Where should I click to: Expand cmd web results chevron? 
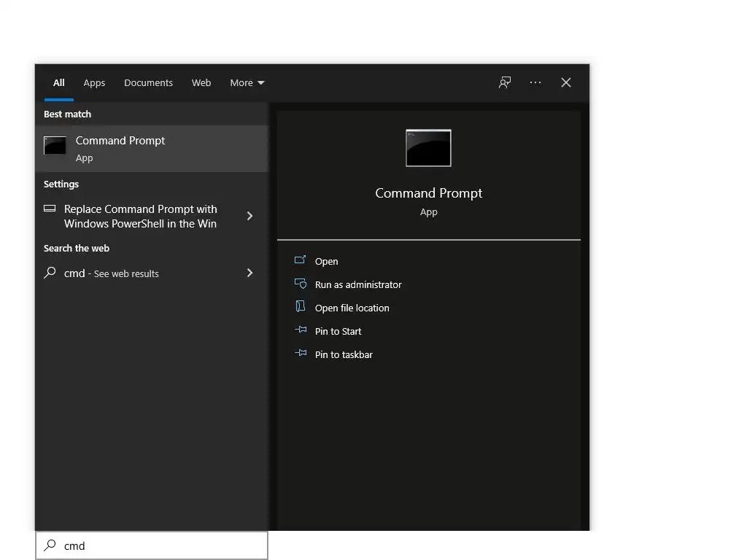249,273
